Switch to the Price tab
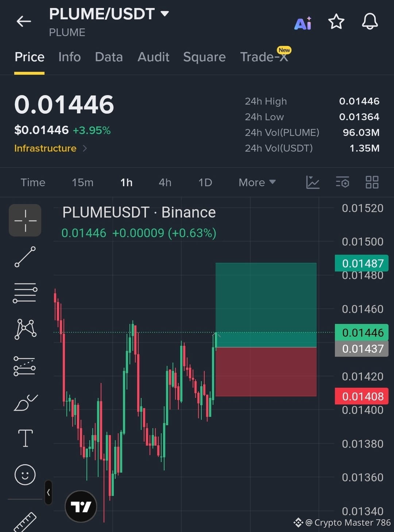The image size is (394, 532). pos(30,57)
